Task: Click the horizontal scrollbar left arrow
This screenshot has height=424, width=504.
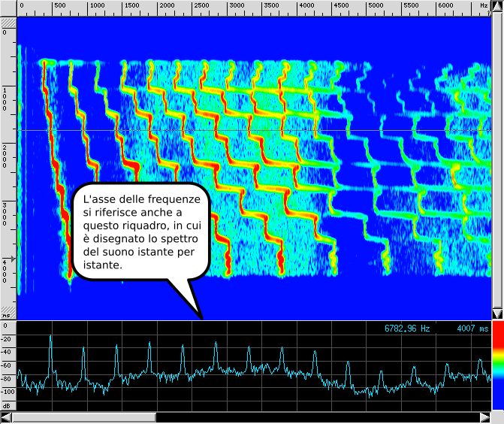Action: click(6, 417)
